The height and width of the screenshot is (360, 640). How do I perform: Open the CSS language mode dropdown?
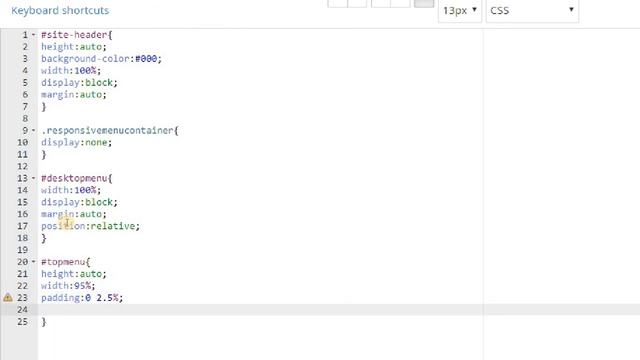tap(532, 11)
